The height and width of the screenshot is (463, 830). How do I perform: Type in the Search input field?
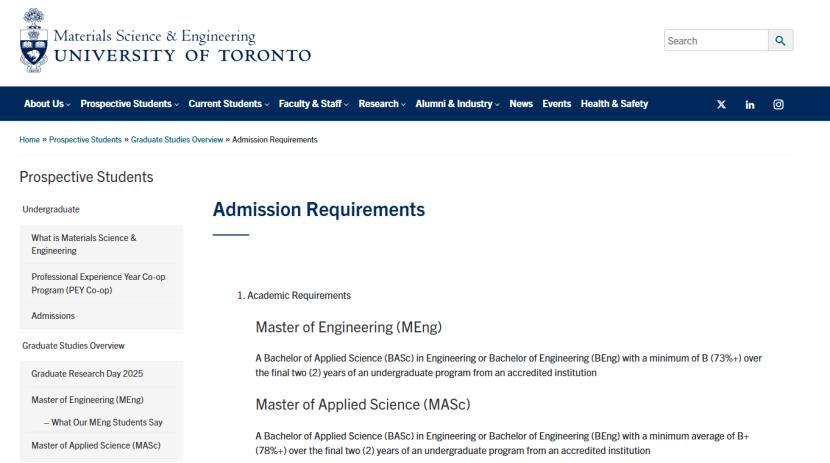(x=715, y=41)
